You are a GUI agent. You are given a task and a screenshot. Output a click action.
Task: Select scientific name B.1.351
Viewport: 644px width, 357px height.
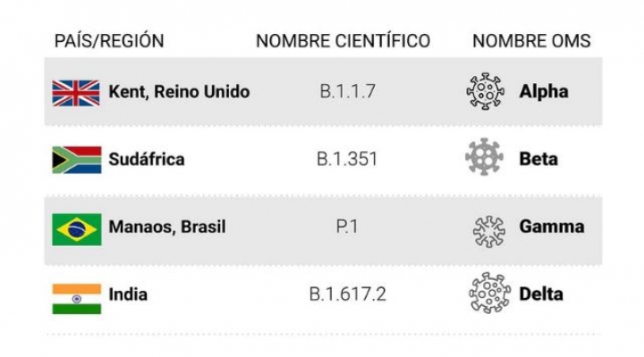click(x=347, y=159)
